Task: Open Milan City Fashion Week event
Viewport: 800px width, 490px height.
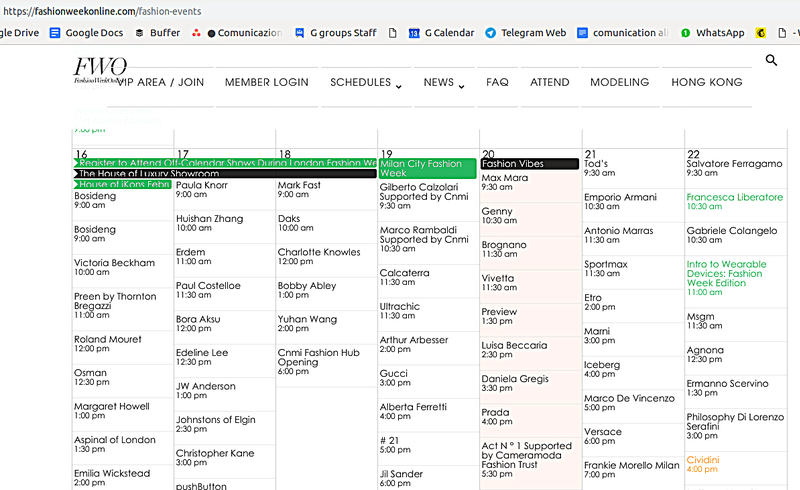Action: [x=428, y=168]
